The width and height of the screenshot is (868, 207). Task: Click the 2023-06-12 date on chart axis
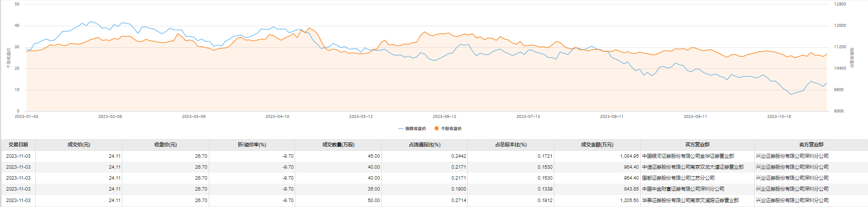click(x=444, y=116)
